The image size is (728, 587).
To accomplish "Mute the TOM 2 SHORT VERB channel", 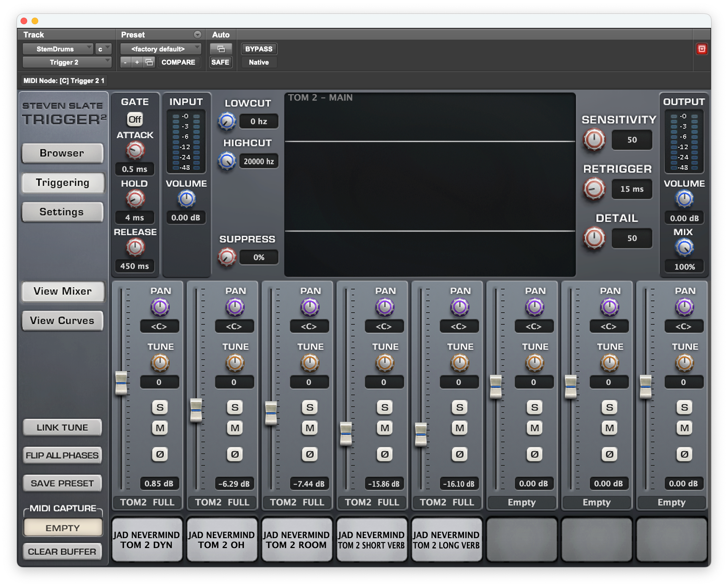I will click(385, 428).
